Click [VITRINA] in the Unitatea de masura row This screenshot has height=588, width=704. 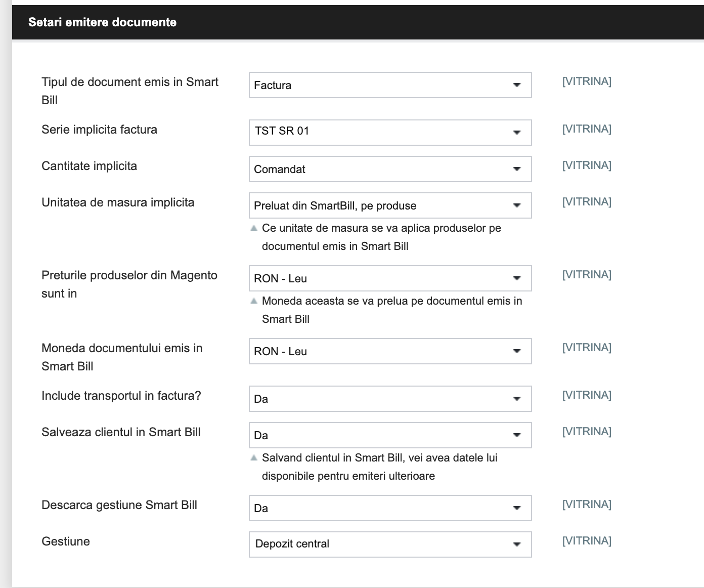pyautogui.click(x=587, y=202)
